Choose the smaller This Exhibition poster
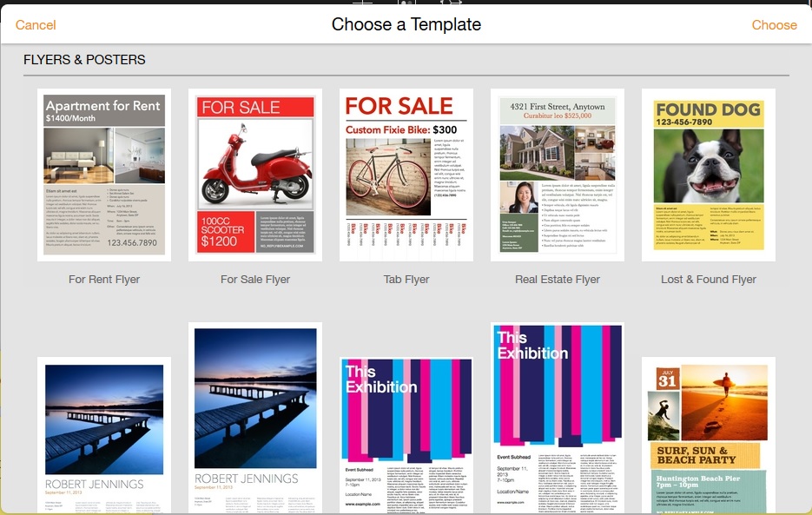The image size is (812, 515). click(x=406, y=434)
